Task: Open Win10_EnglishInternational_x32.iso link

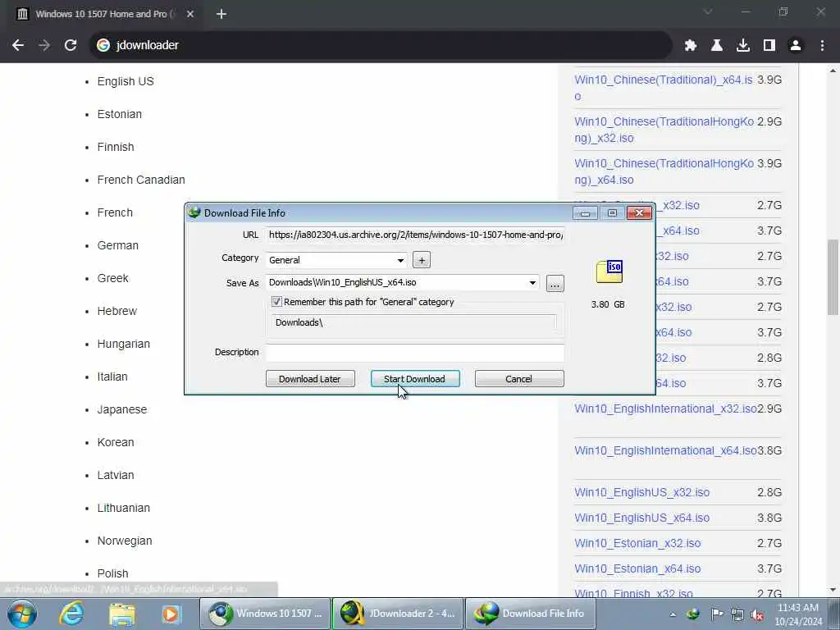Action: (665, 409)
